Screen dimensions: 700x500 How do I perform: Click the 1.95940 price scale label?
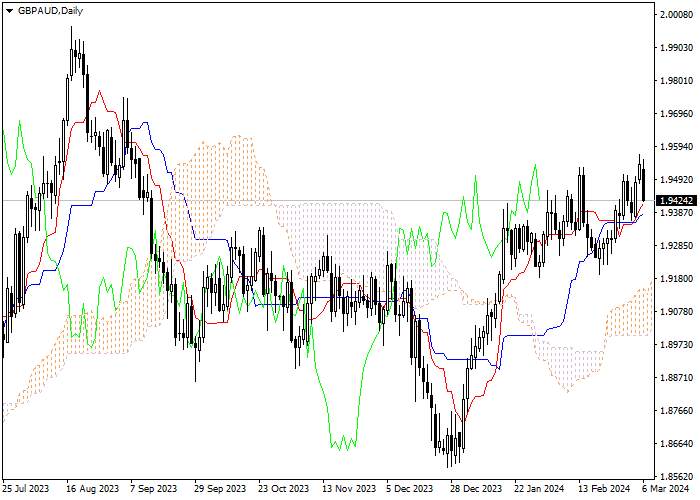coord(677,146)
